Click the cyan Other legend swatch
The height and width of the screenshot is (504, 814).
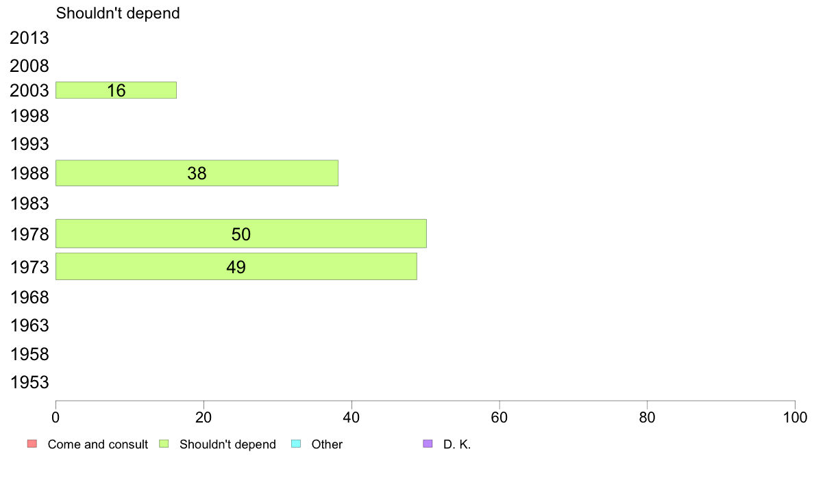coord(296,444)
